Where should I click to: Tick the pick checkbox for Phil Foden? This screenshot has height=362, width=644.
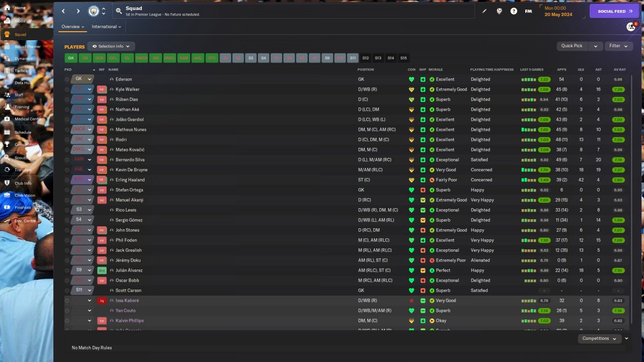point(67,240)
